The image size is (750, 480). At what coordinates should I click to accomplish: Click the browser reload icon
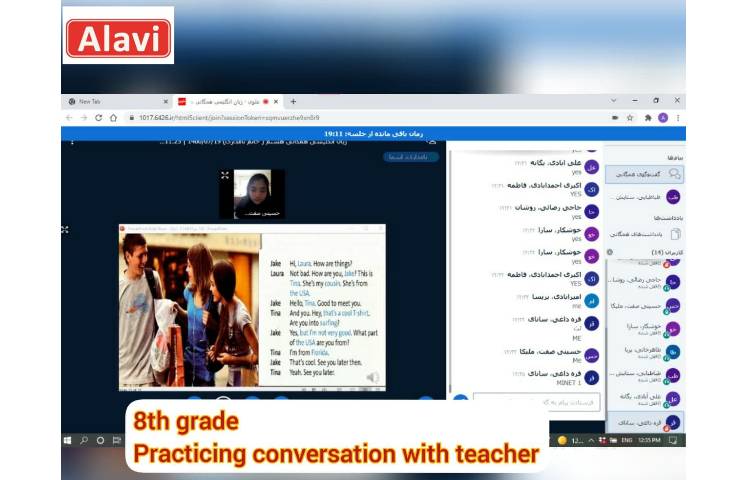pyautogui.click(x=98, y=117)
